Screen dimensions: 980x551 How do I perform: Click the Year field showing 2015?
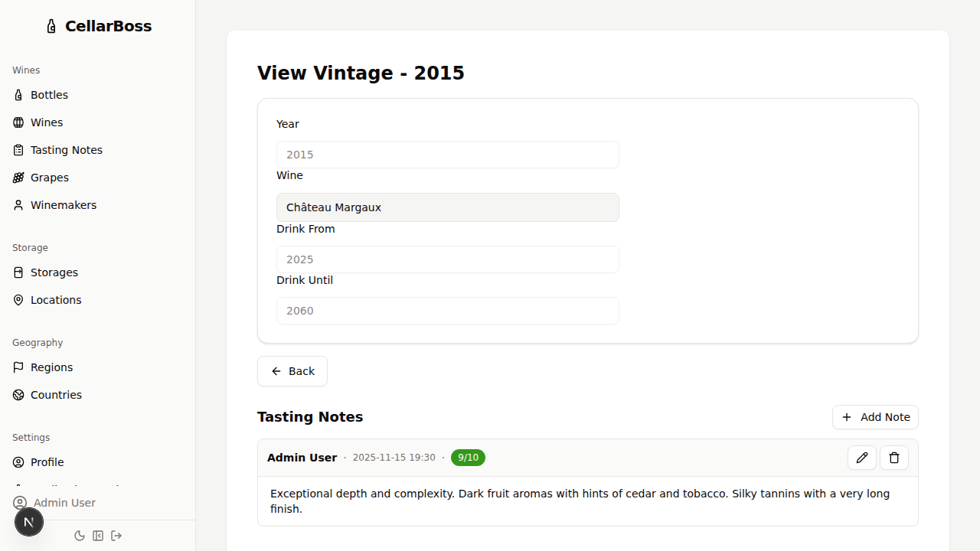[447, 155]
